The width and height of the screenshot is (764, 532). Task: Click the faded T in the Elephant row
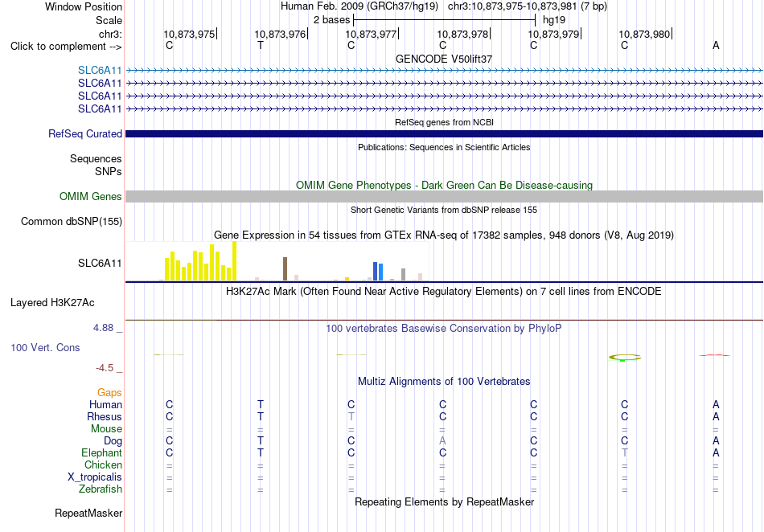coord(625,452)
